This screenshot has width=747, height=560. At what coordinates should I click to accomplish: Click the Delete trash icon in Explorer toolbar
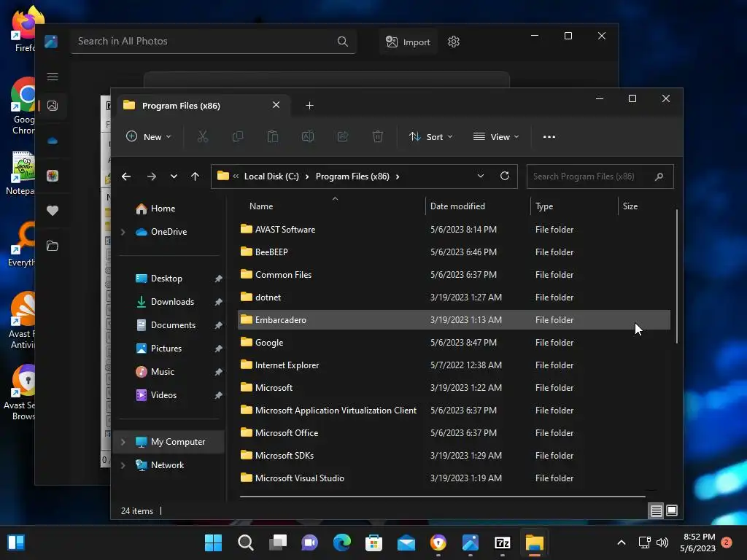click(377, 136)
